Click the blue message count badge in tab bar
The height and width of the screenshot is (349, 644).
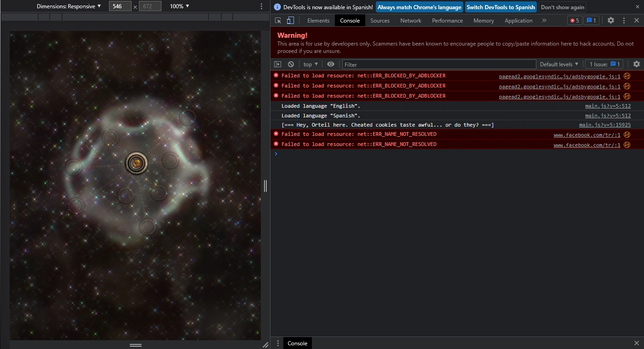point(591,20)
